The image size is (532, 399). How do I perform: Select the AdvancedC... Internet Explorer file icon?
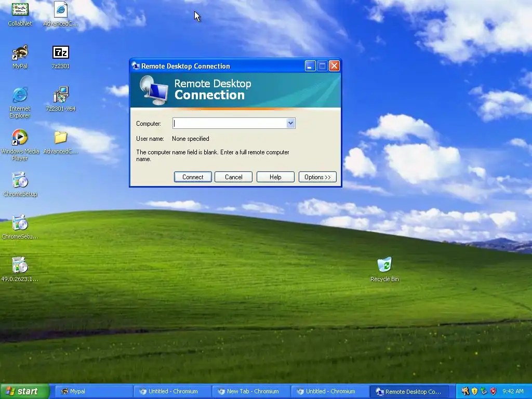pos(60,14)
